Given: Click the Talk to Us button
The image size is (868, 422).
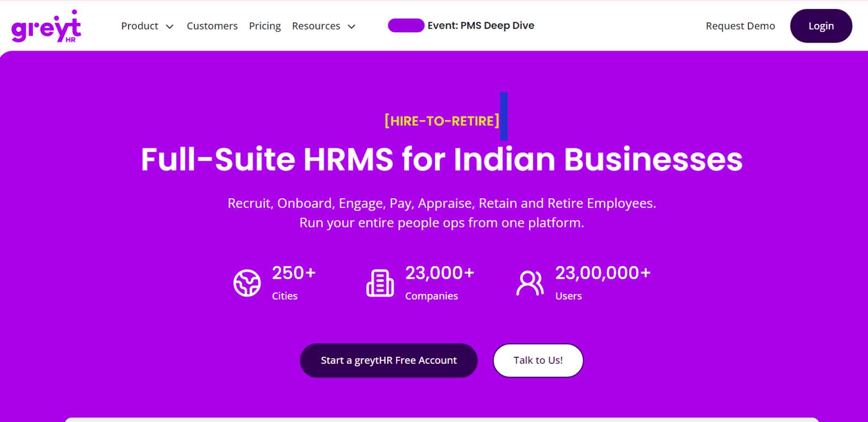Looking at the screenshot, I should click(538, 360).
